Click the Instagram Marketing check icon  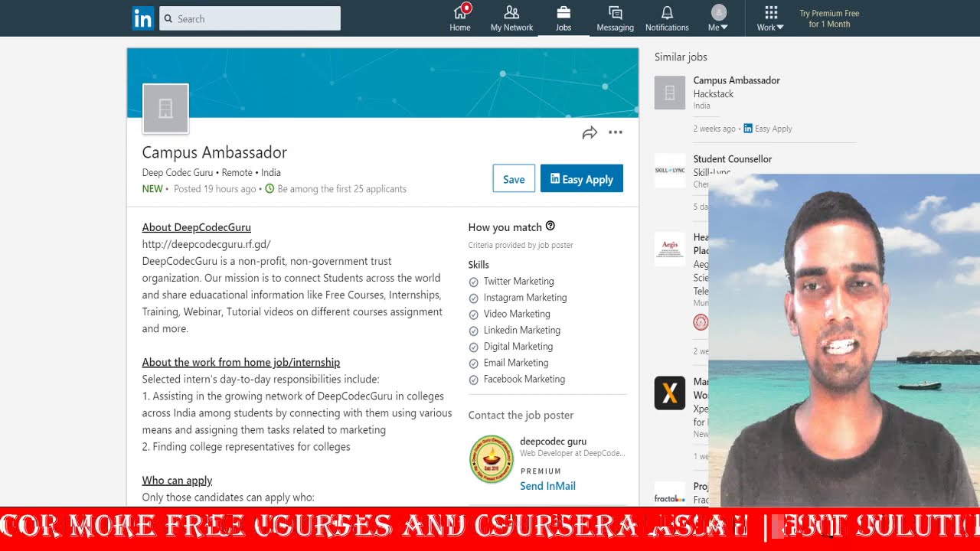coord(473,298)
